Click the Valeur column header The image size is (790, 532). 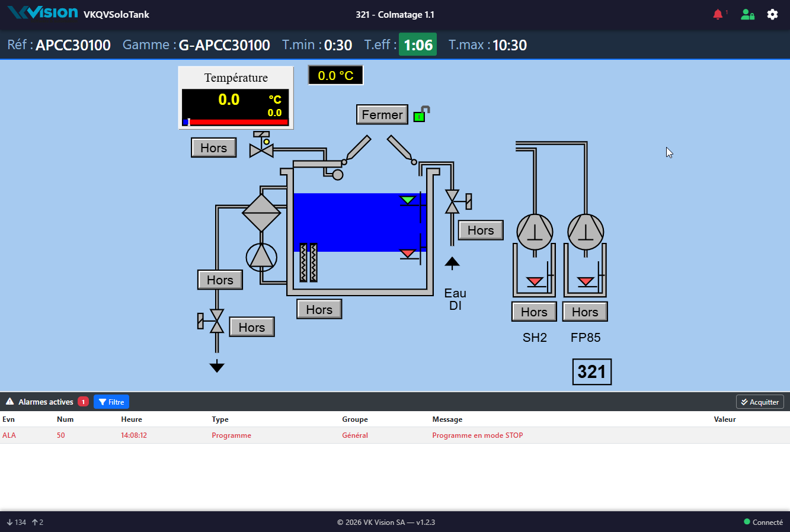click(x=725, y=419)
